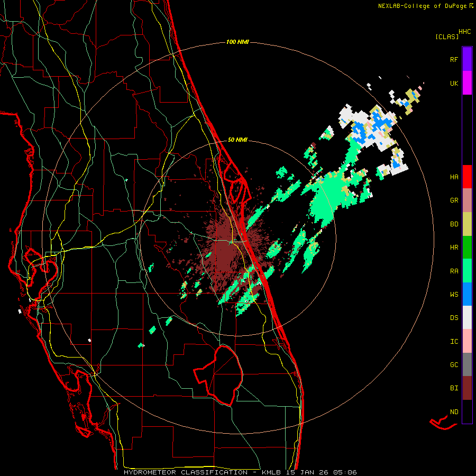
Task: Click the yellow BD legend swatch
Action: (x=467, y=224)
